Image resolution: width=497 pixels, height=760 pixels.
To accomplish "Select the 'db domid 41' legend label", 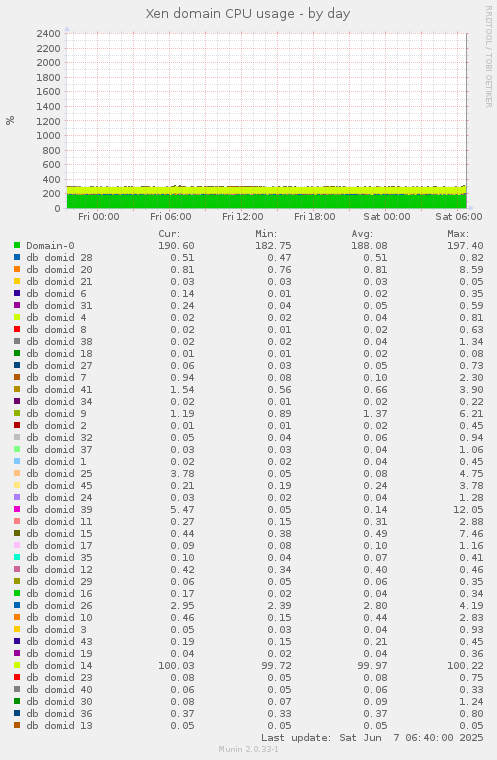I will [x=59, y=390].
